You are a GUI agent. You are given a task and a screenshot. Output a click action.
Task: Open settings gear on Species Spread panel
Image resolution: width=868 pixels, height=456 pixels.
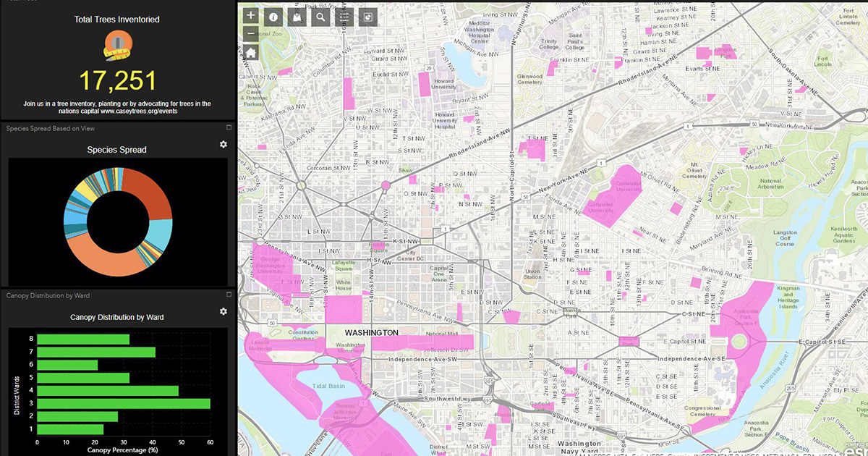pyautogui.click(x=223, y=144)
